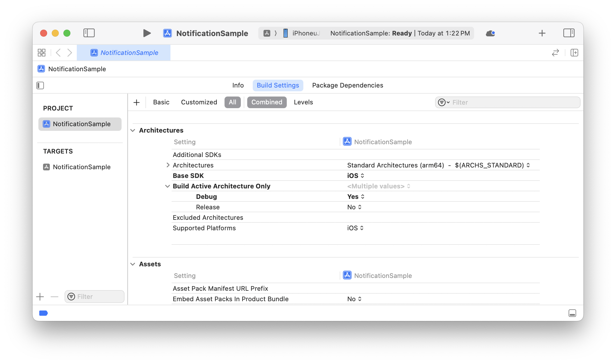The height and width of the screenshot is (364, 616).
Task: Collapse the Architectures section
Action: (x=133, y=131)
